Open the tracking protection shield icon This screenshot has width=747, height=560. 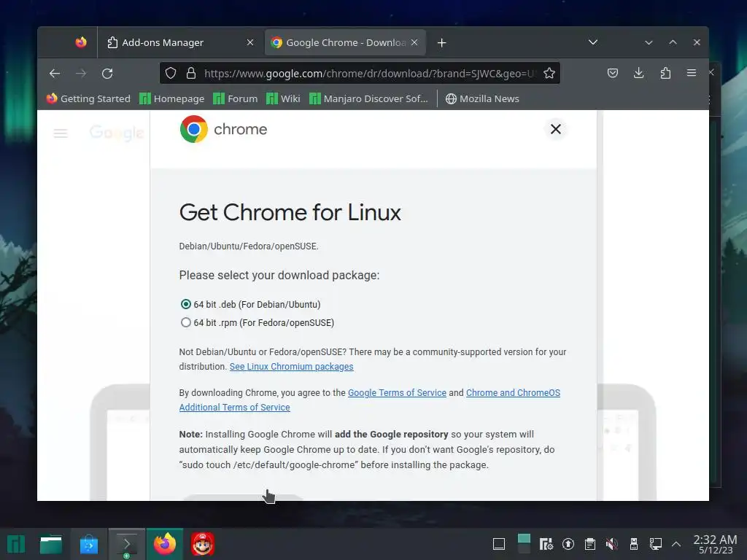pyautogui.click(x=171, y=73)
